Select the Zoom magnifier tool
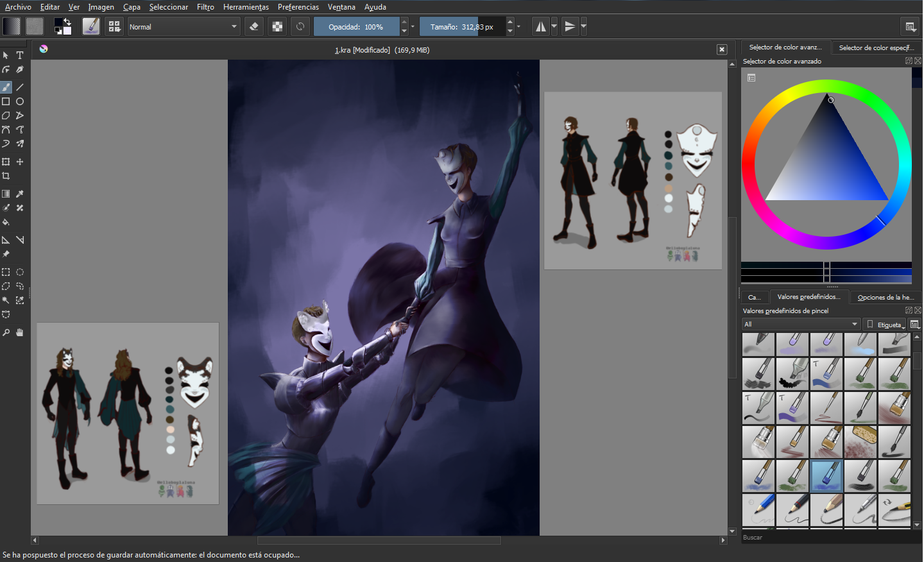Viewport: 924px width, 562px height. [6, 332]
